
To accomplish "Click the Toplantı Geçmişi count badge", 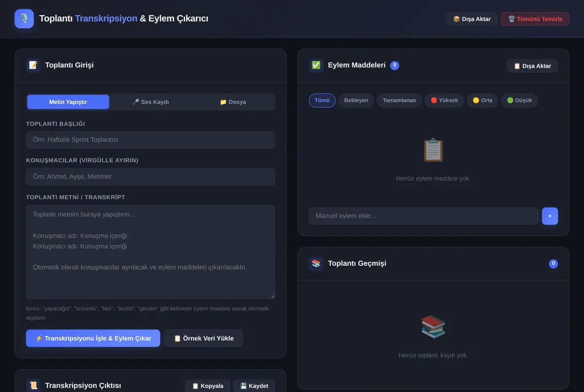I will click(x=553, y=264).
